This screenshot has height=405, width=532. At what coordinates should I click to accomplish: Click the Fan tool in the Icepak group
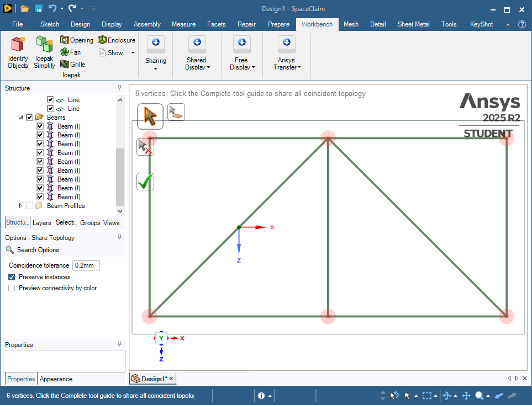[70, 52]
